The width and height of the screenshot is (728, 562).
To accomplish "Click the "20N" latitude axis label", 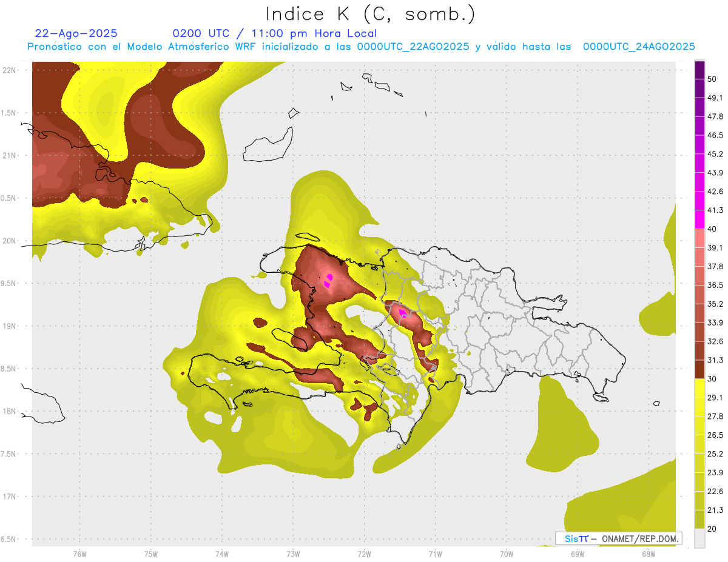I will pos(10,241).
